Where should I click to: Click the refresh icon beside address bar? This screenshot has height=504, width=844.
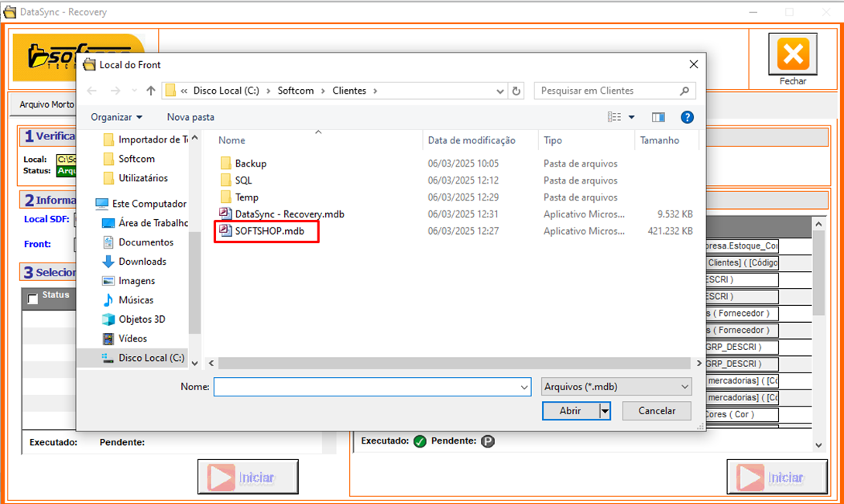click(x=517, y=91)
